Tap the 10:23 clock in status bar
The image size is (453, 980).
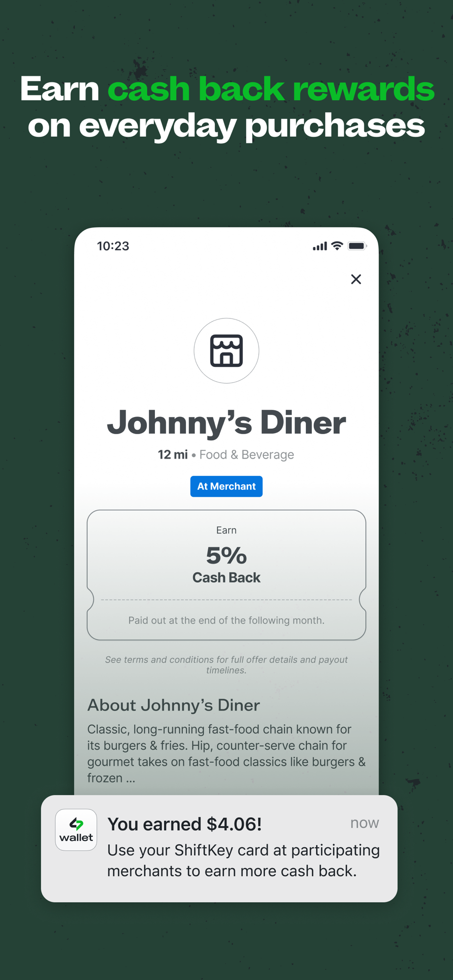tap(113, 246)
